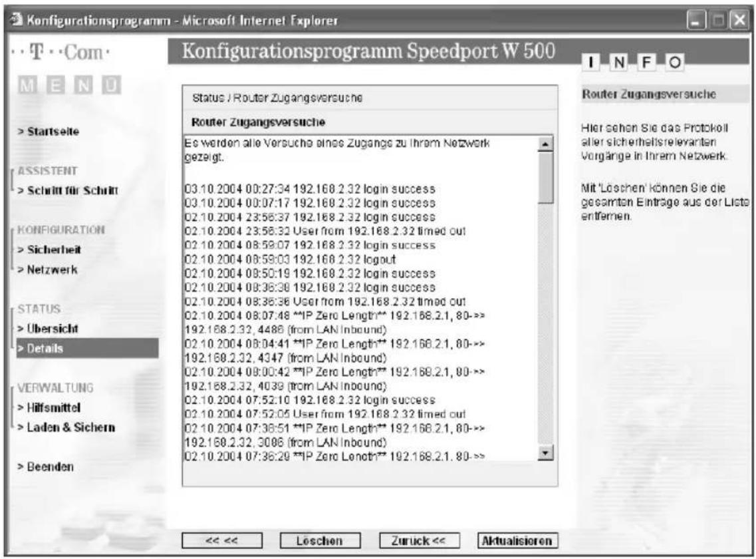Click the 'I' tile of INFO

[x=590, y=62]
